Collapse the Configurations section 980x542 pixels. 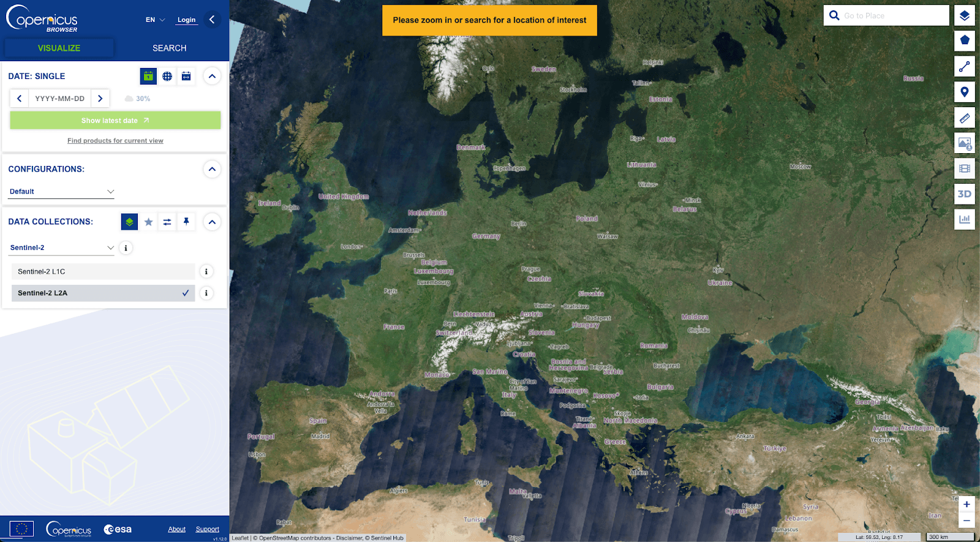[212, 169]
